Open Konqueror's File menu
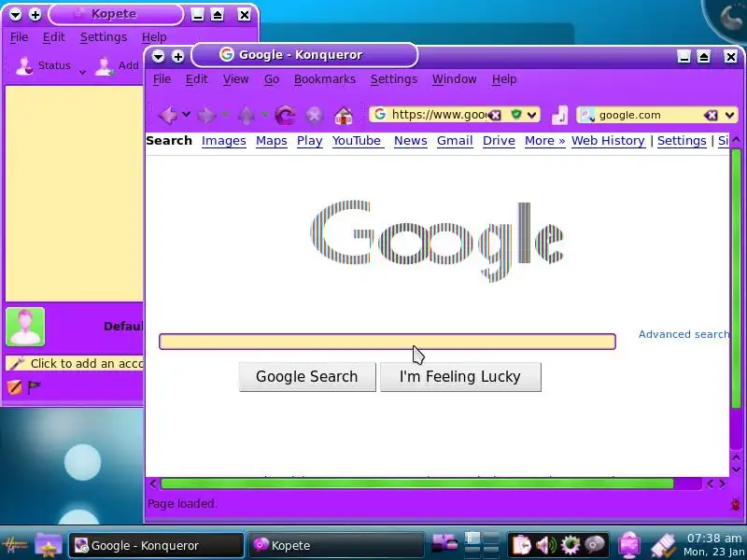Screen dimensions: 747x560 [162, 79]
